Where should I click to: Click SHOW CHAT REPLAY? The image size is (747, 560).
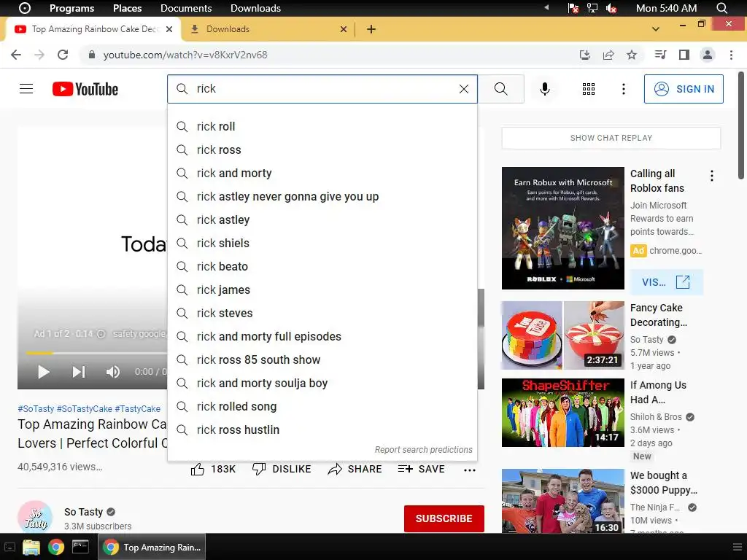tap(611, 138)
